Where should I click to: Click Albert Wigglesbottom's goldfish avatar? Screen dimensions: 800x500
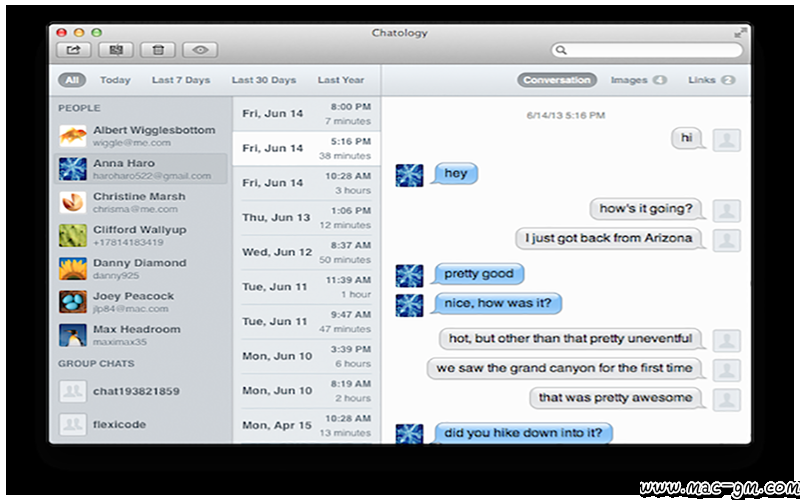pyautogui.click(x=72, y=136)
